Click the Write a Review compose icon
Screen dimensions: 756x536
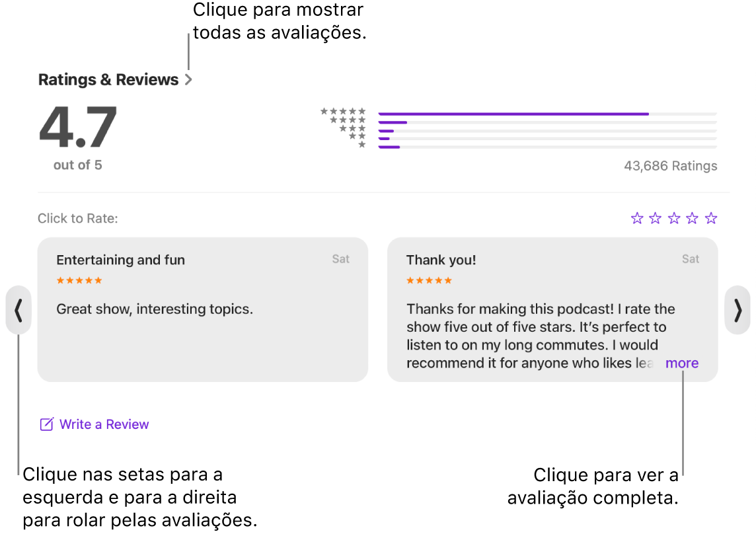tap(46, 424)
